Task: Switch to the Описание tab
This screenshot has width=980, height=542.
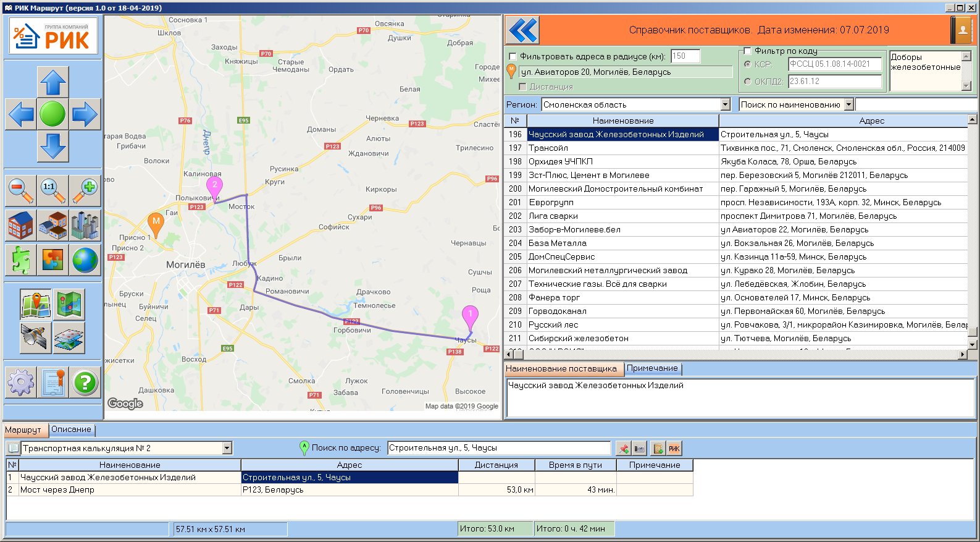Action: point(71,430)
